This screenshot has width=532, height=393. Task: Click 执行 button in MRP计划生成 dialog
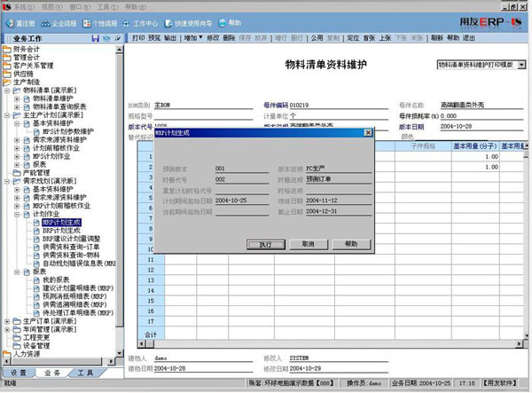[x=266, y=244]
